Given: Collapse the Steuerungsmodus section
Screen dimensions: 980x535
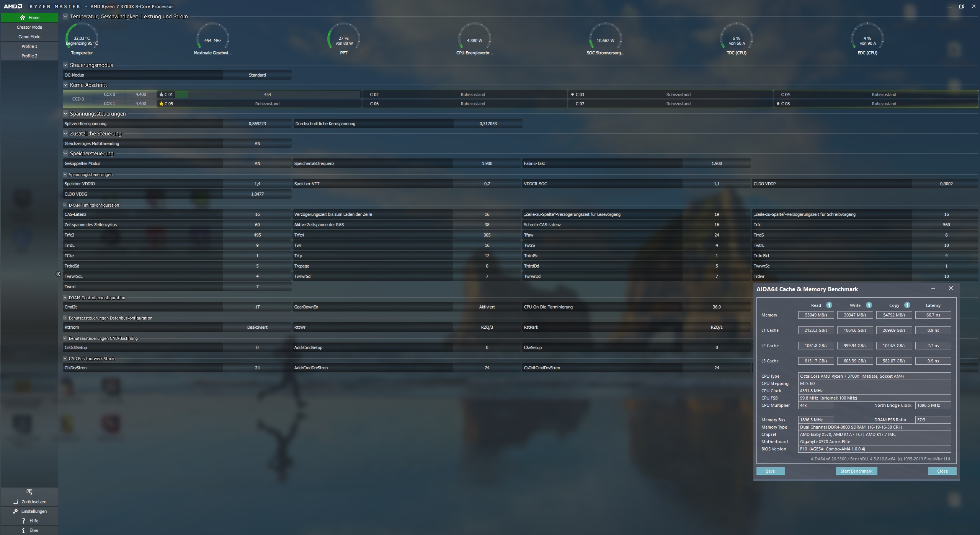Looking at the screenshot, I should 65,65.
